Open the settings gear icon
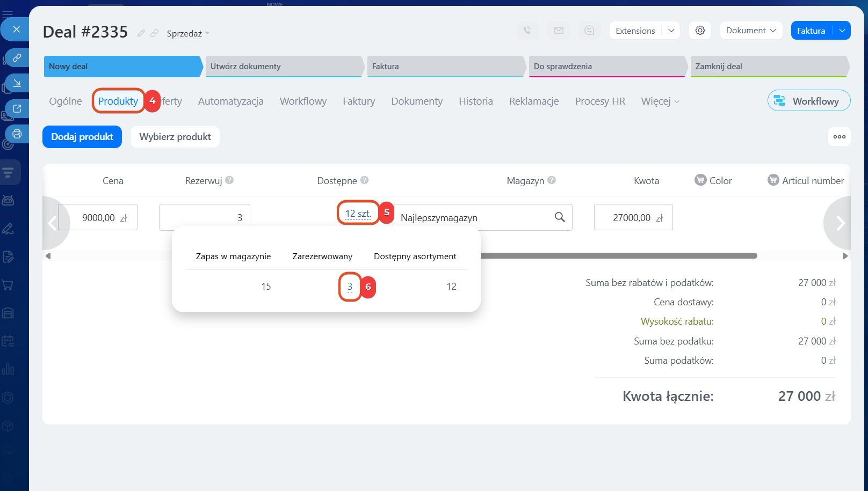This screenshot has width=868, height=491. coord(700,31)
